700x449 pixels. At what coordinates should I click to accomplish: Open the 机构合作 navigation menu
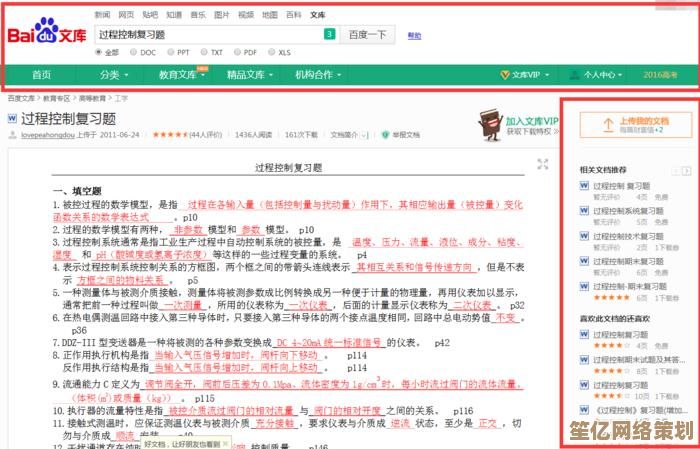pos(317,75)
